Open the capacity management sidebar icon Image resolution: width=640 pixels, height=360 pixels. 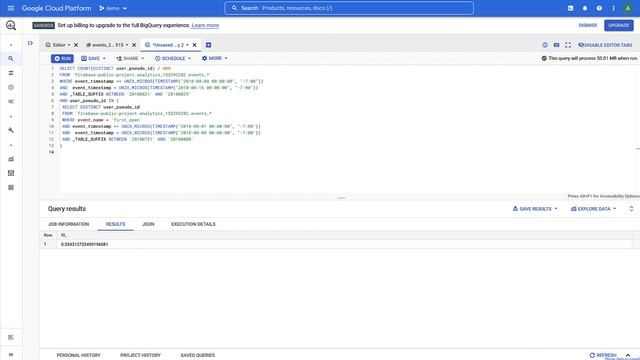pos(11,173)
